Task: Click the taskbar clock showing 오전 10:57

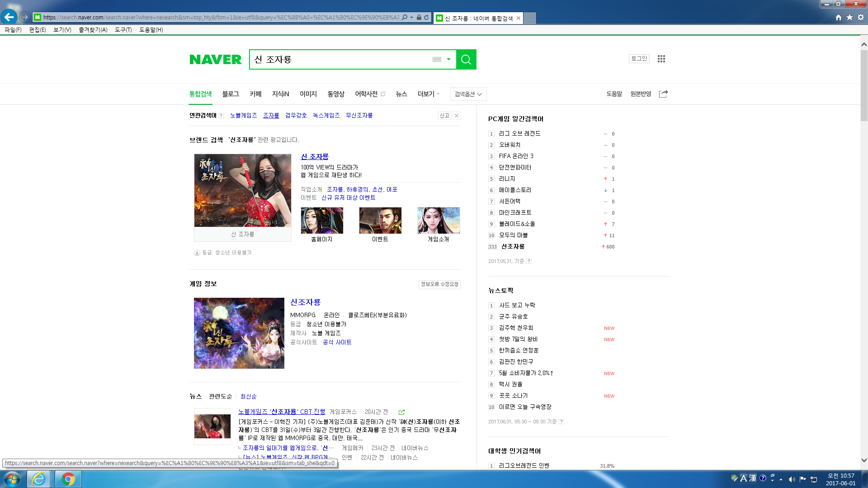Action: (x=841, y=479)
